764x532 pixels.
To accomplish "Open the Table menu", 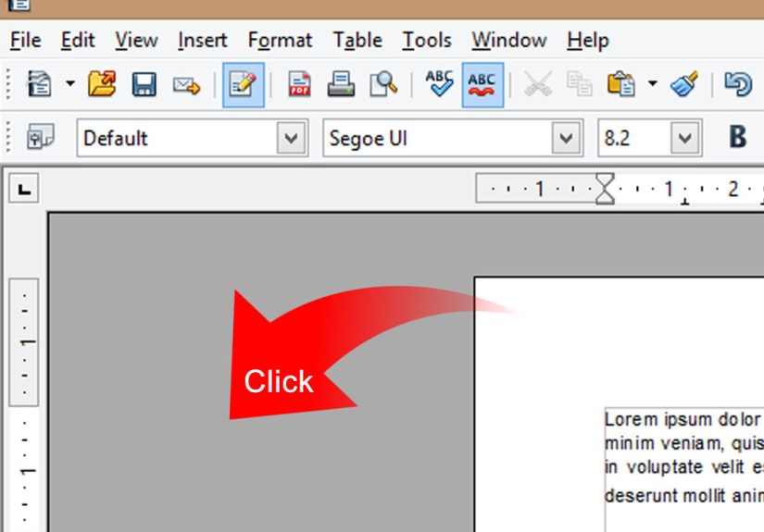I will point(357,40).
